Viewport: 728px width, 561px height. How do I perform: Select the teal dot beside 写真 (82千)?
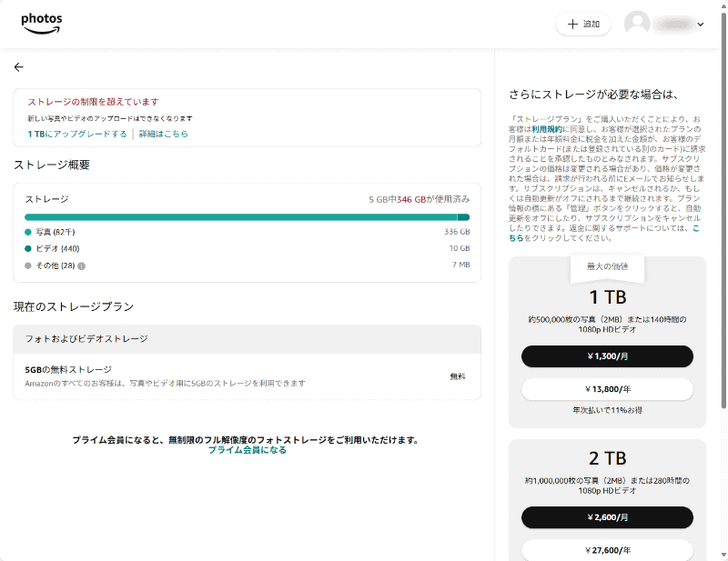tap(27, 233)
